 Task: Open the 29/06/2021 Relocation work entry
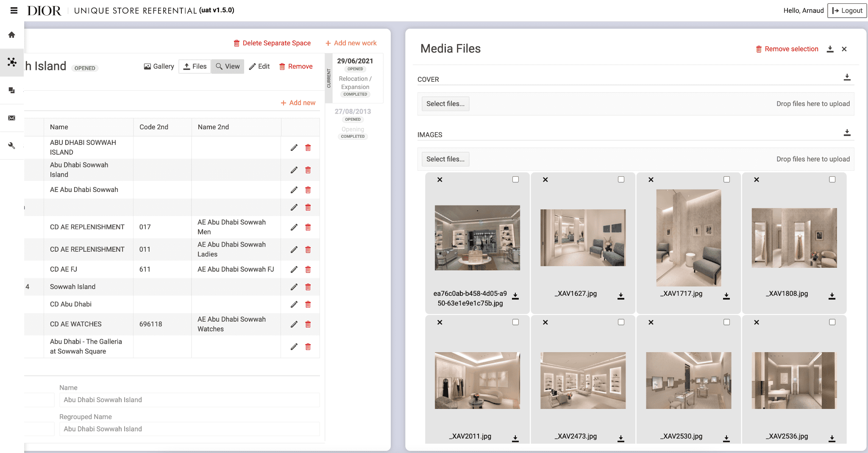[355, 78]
